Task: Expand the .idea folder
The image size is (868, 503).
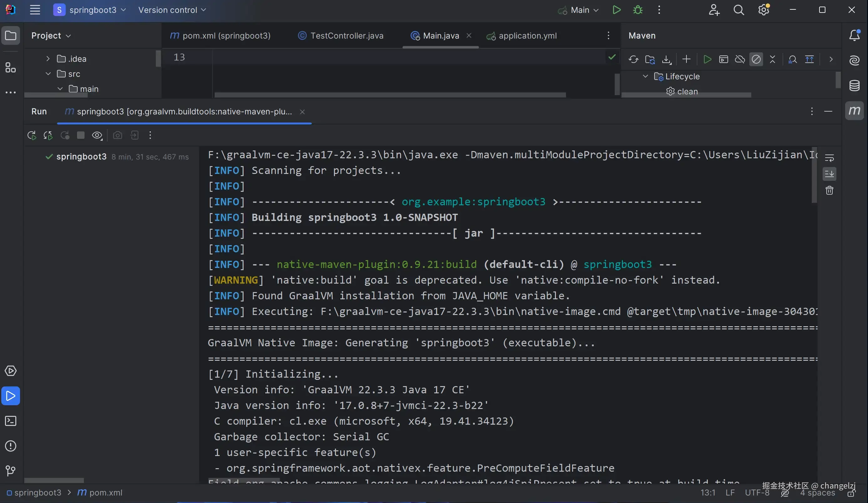Action: pos(48,59)
